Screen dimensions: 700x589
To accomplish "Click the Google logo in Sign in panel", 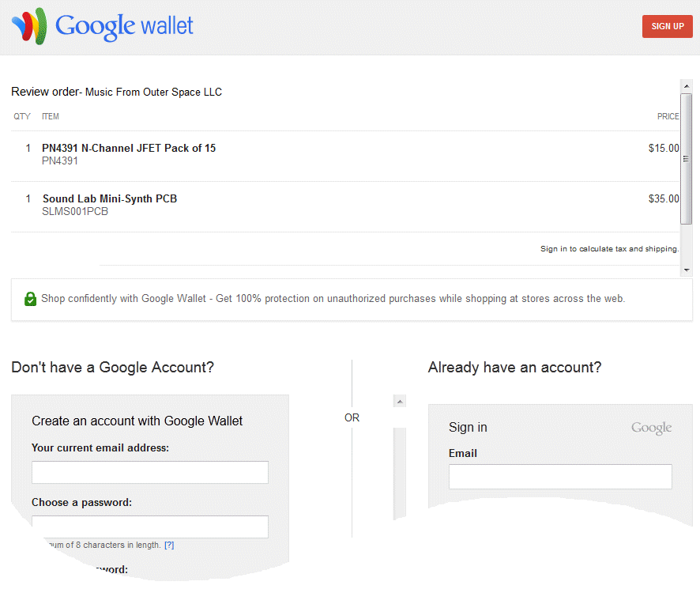I will tap(651, 428).
